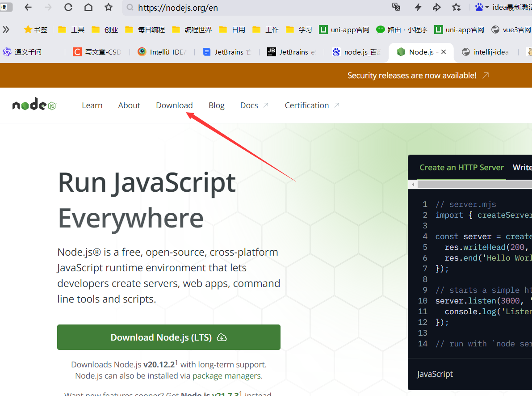The width and height of the screenshot is (532, 396).
Task: Click the lightning bolt speed mode icon
Action: tap(418, 7)
